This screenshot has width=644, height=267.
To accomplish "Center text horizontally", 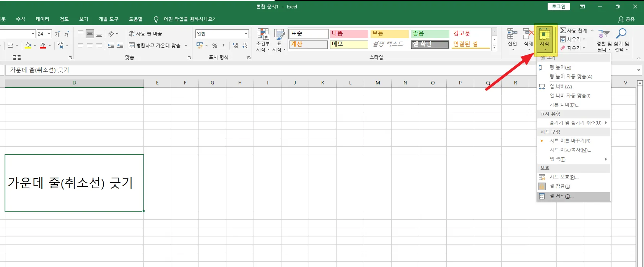I will coord(90,45).
